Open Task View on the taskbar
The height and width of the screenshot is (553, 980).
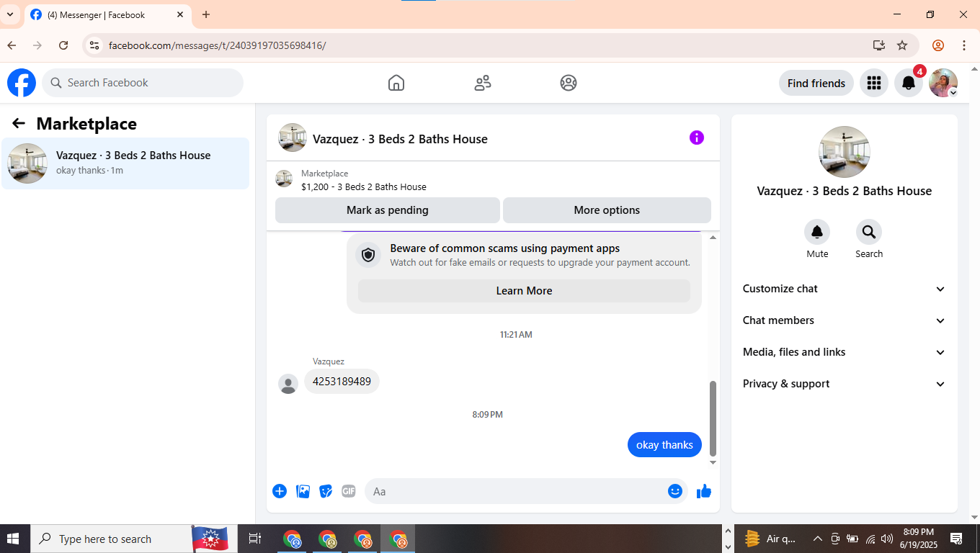254,539
